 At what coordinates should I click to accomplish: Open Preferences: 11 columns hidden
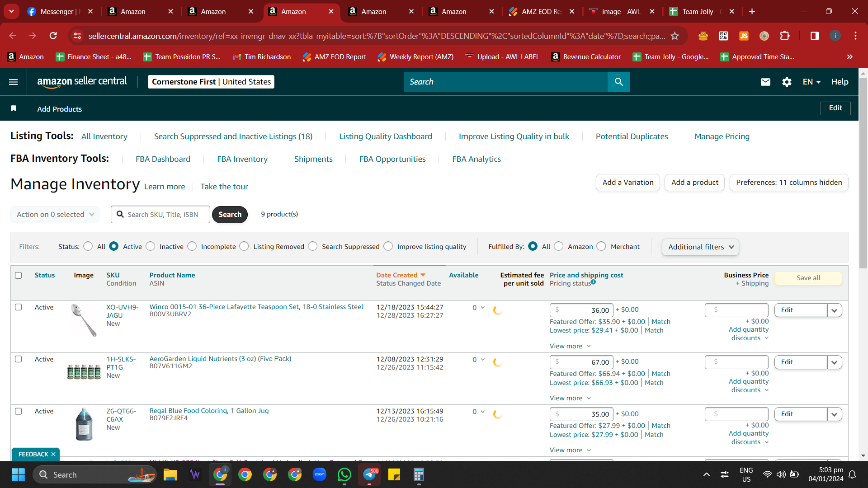789,183
